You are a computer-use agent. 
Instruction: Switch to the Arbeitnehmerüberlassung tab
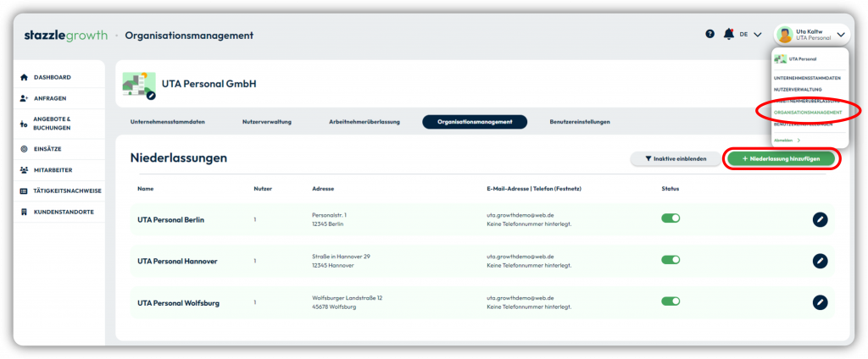[x=364, y=122]
